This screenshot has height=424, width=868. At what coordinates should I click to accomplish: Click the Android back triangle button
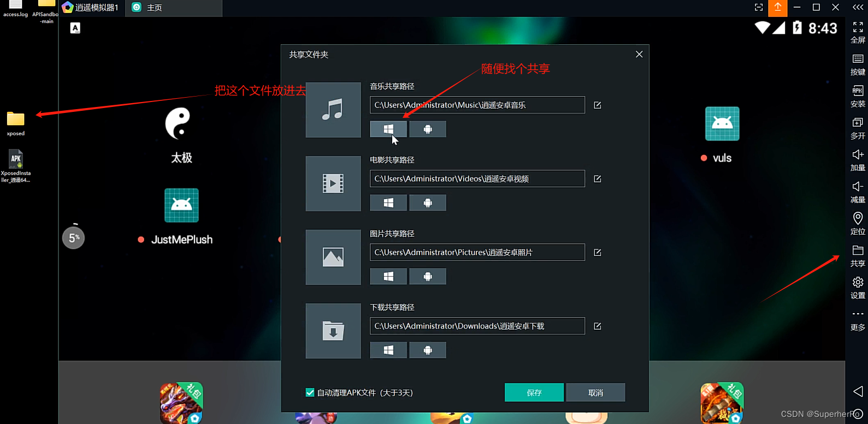pyautogui.click(x=858, y=391)
